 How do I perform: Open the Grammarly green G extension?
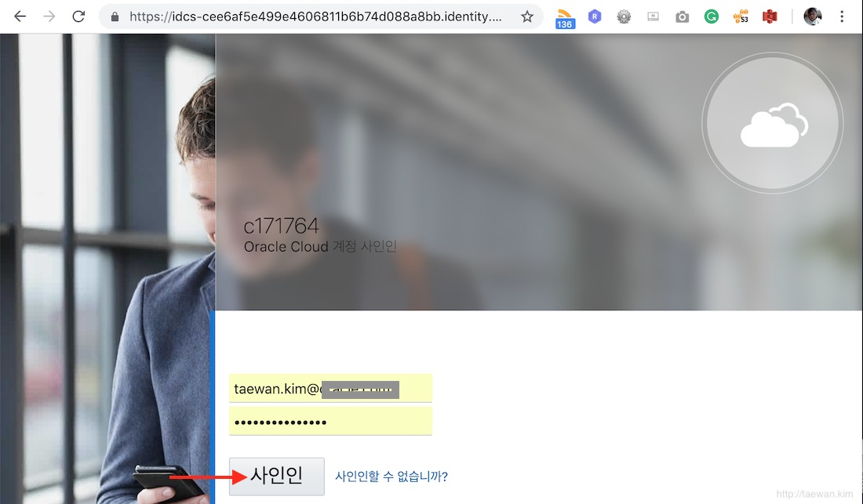(711, 17)
